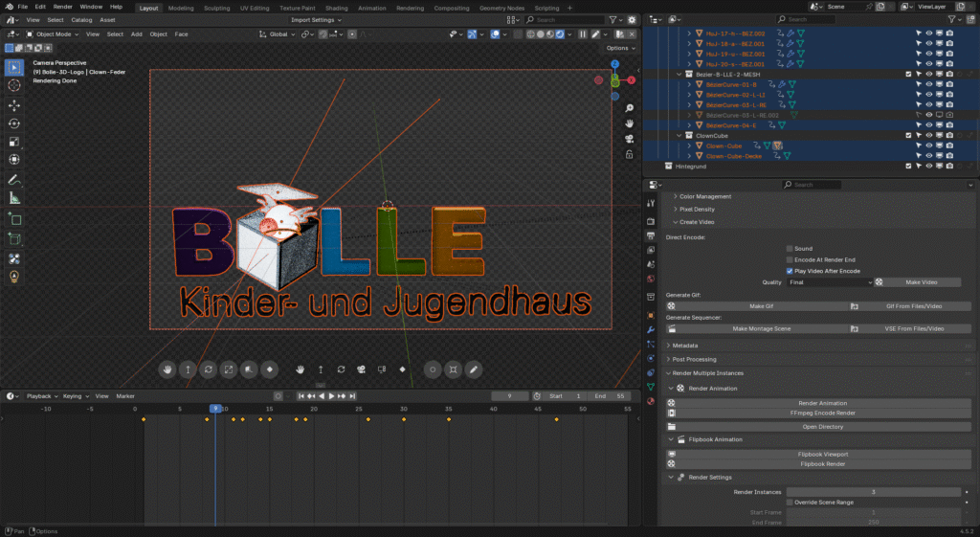This screenshot has width=980, height=537.
Task: Open the Object Mode dropdown
Action: (53, 34)
